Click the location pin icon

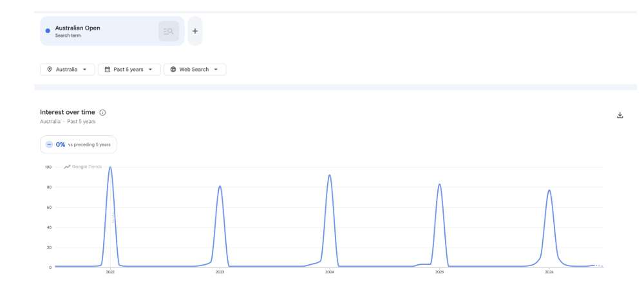tap(50, 70)
